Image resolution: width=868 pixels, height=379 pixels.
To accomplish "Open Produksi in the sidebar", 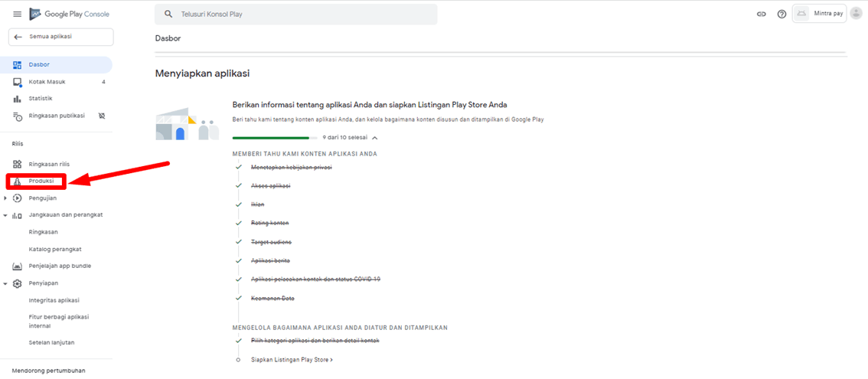I will click(x=41, y=181).
